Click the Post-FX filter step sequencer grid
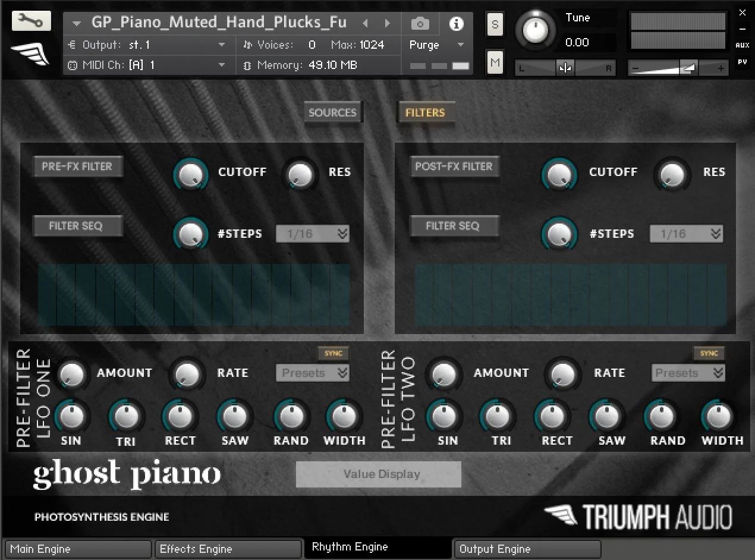 [x=571, y=295]
